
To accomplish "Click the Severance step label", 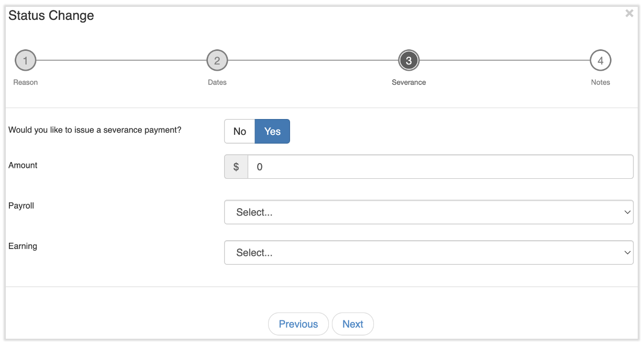I will tap(408, 82).
